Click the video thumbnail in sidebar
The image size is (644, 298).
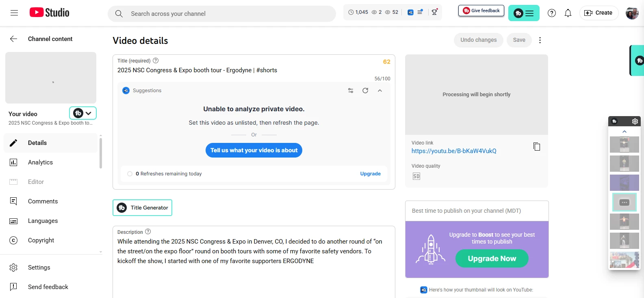coord(51,78)
